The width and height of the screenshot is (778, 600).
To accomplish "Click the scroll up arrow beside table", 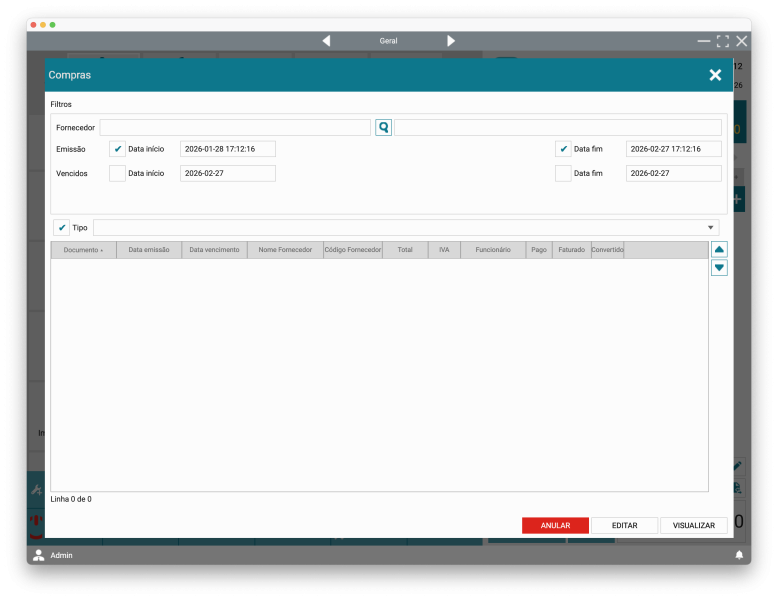I will [x=719, y=249].
